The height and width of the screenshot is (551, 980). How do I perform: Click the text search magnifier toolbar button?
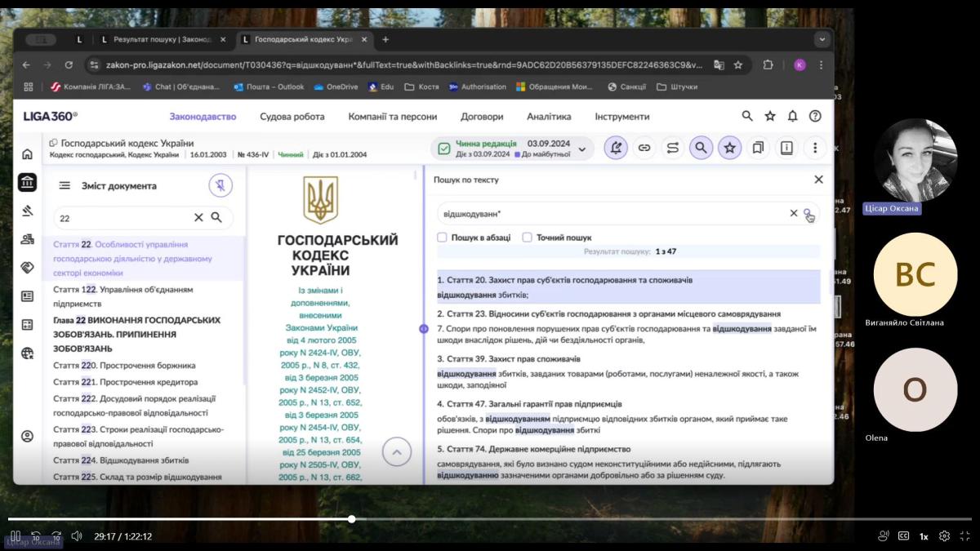tap(700, 148)
